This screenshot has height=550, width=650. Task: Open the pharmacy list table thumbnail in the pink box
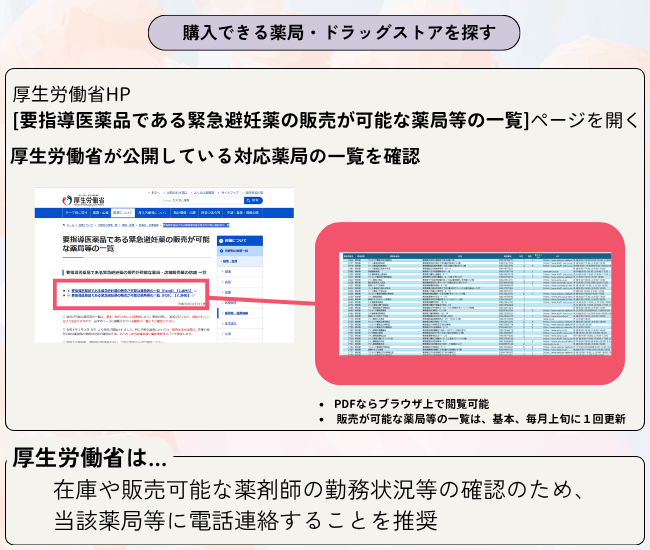point(475,303)
